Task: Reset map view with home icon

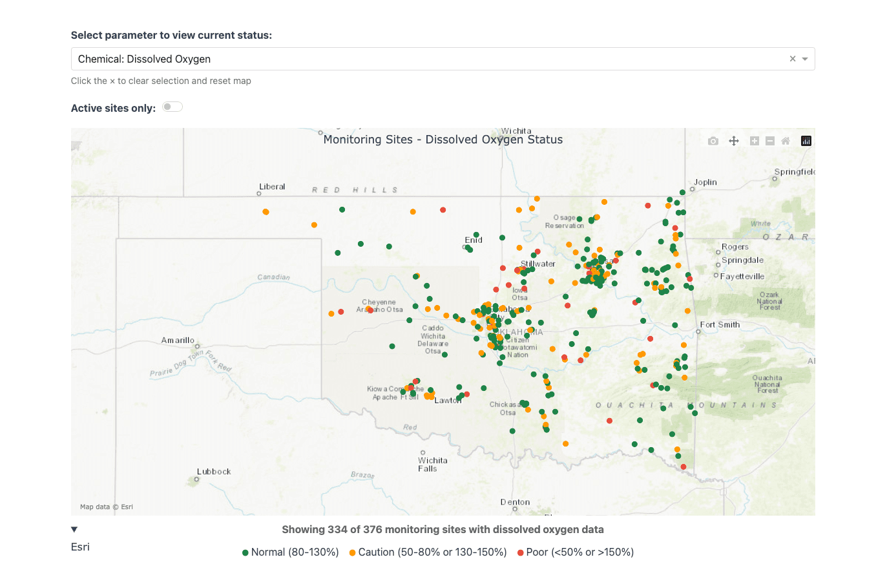Action: point(786,141)
